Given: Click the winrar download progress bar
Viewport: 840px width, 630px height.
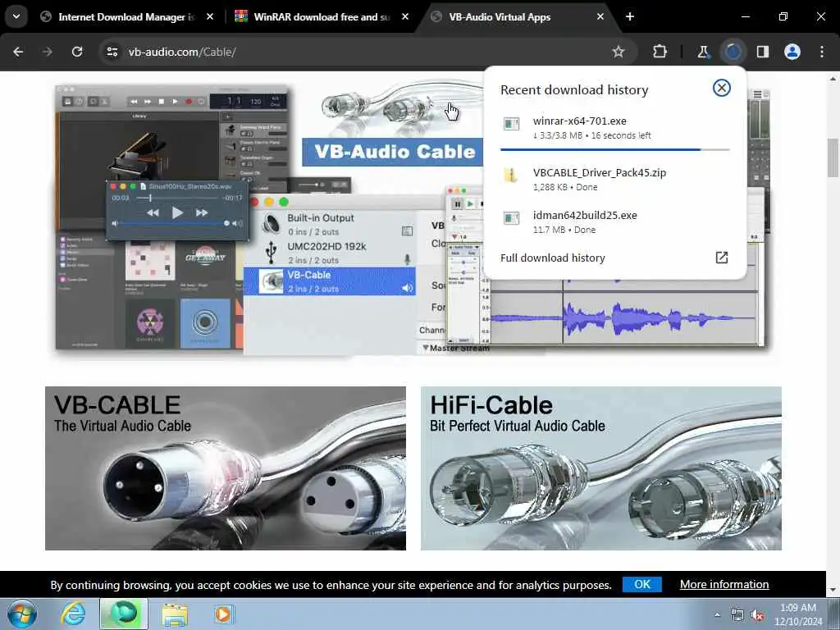Looking at the screenshot, I should tap(615, 149).
